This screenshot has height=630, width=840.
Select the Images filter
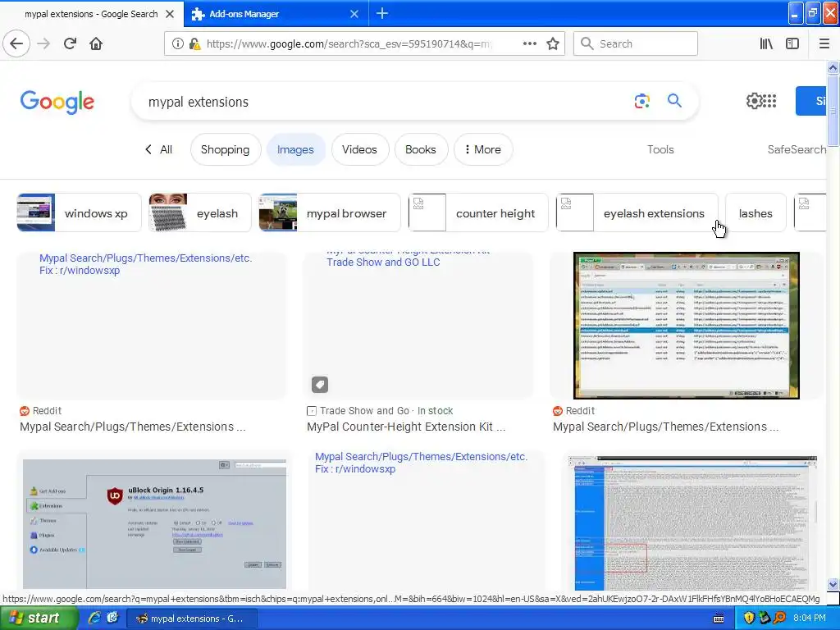click(295, 149)
